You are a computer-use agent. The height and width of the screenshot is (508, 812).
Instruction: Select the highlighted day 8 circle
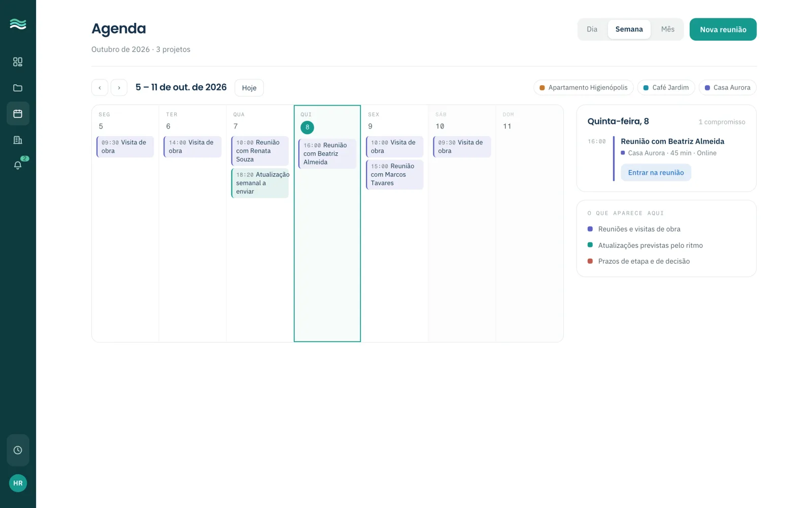click(307, 128)
